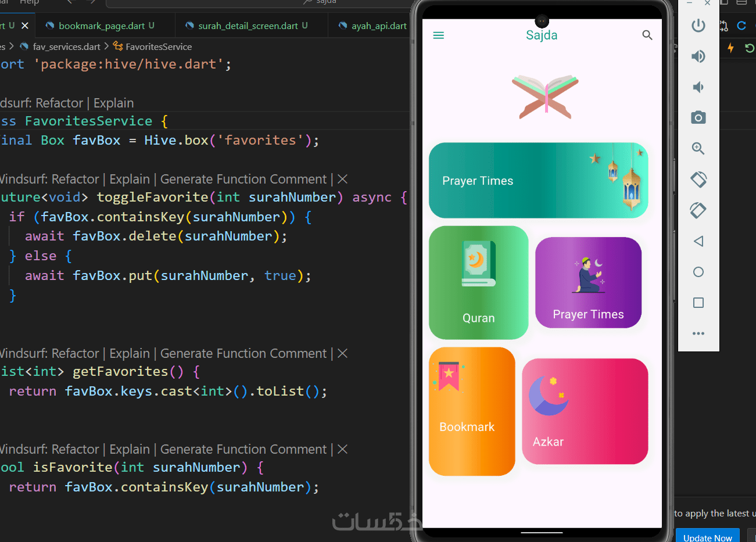Activate the emulator zoom magnifier icon
Viewport: 756px width, 542px height.
point(698,149)
